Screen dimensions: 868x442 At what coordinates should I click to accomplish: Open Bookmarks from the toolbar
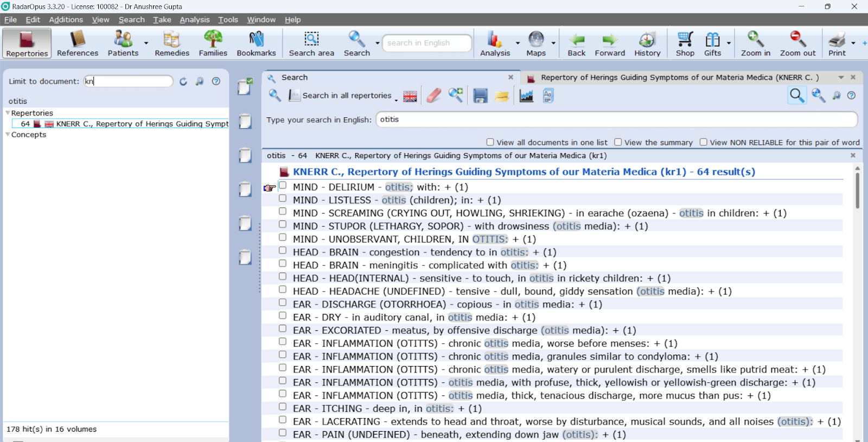256,43
